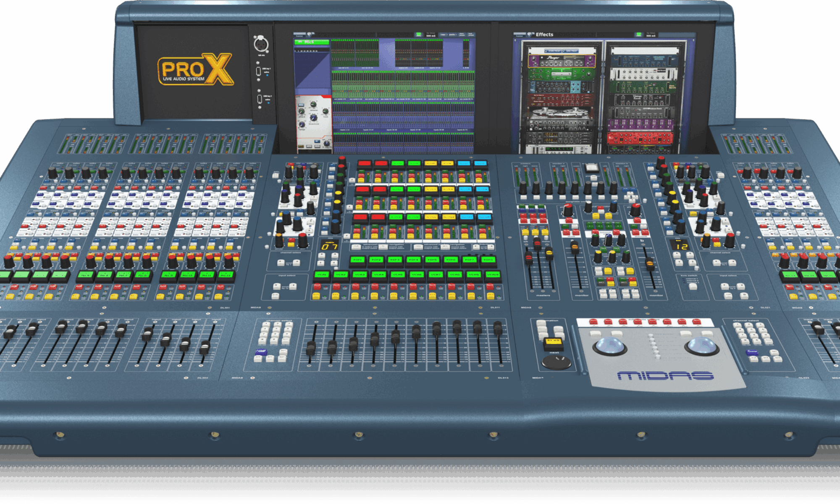Select the Mic 9 channel LCD button

pyautogui.click(x=169, y=276)
